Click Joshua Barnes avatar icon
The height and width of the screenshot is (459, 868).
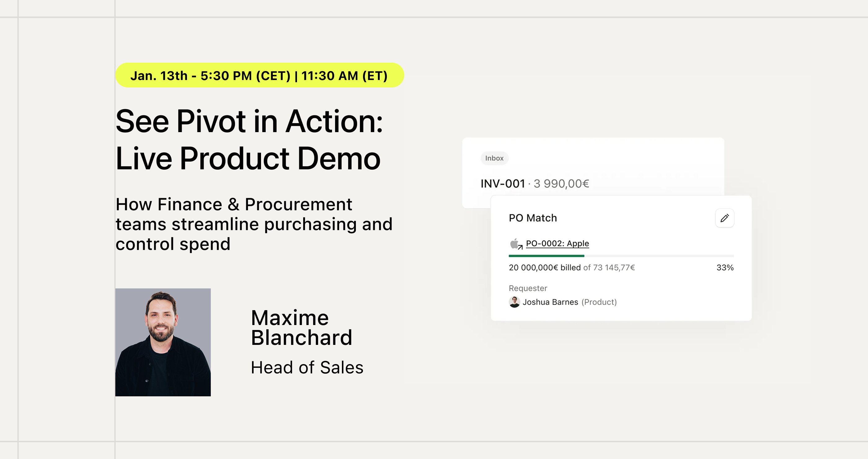(514, 302)
